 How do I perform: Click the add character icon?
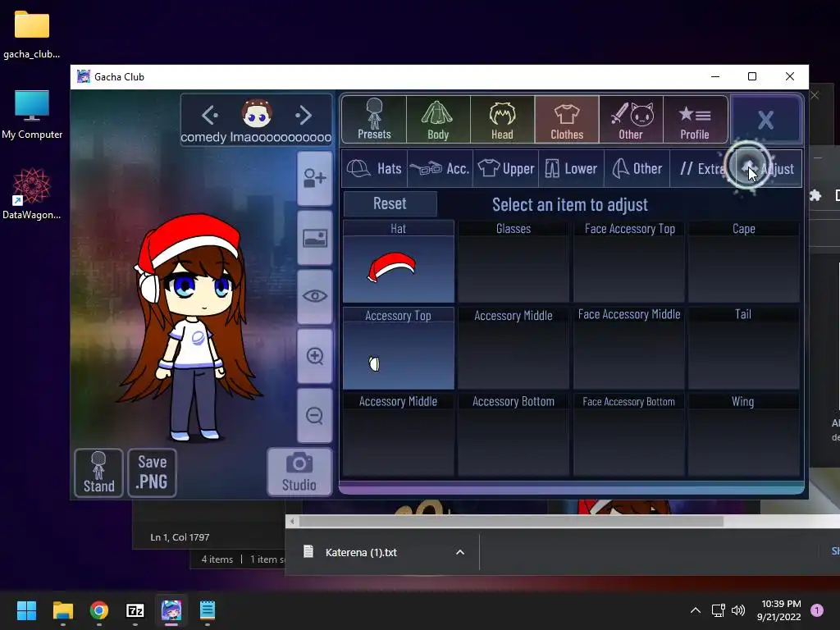pos(315,178)
